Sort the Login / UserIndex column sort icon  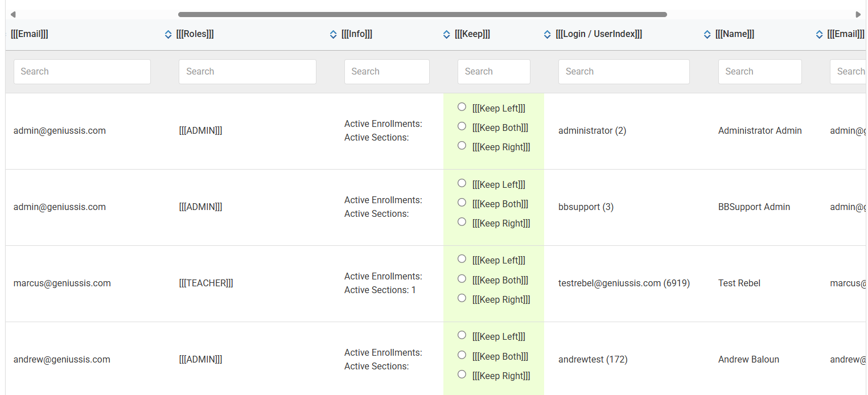click(x=548, y=34)
